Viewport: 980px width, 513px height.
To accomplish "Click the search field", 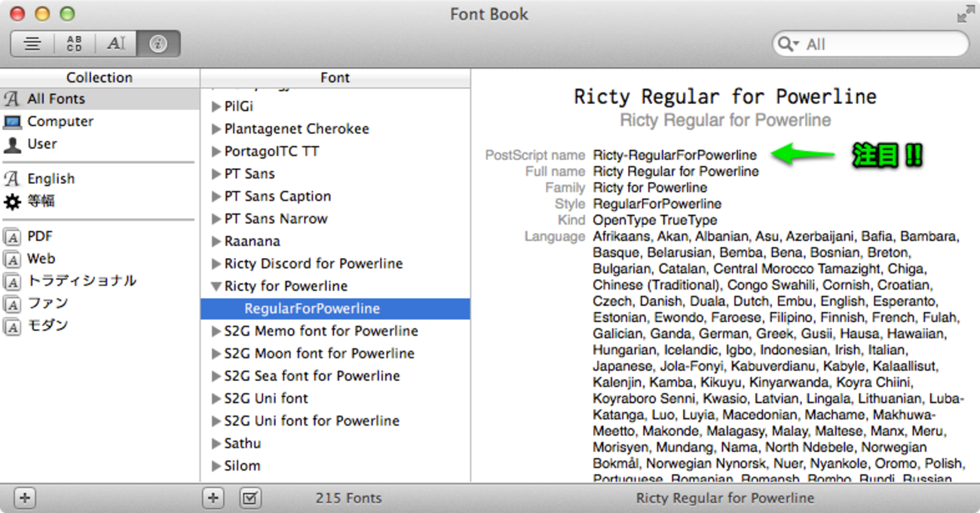I will (x=871, y=44).
